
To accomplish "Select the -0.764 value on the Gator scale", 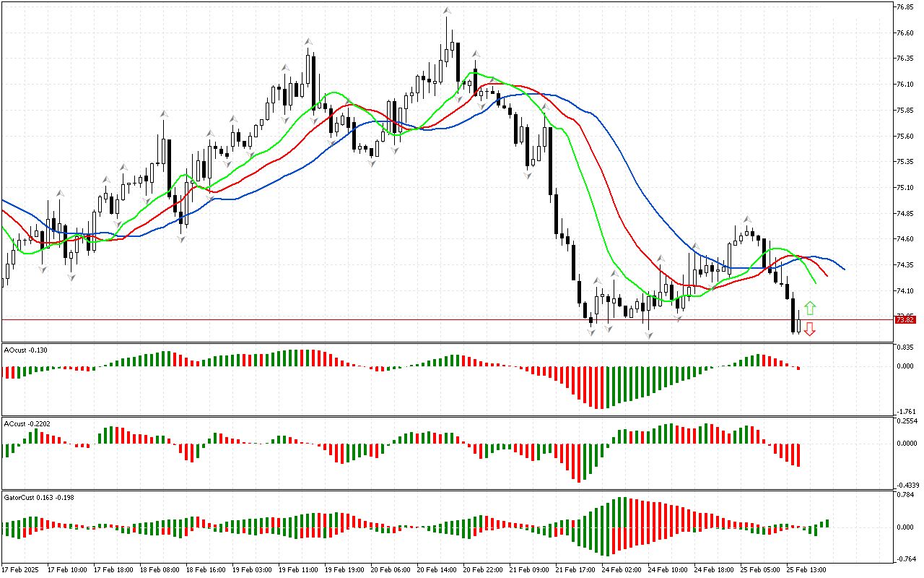I will pyautogui.click(x=905, y=558).
